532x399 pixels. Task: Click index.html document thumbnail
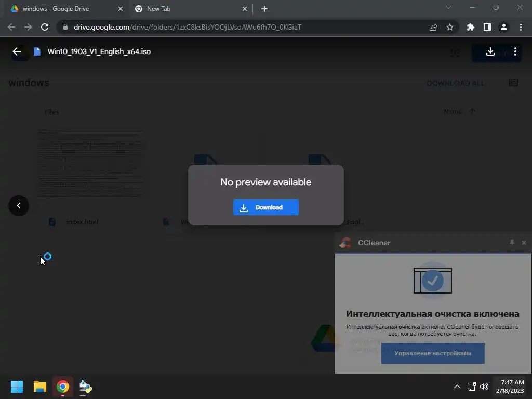90,164
